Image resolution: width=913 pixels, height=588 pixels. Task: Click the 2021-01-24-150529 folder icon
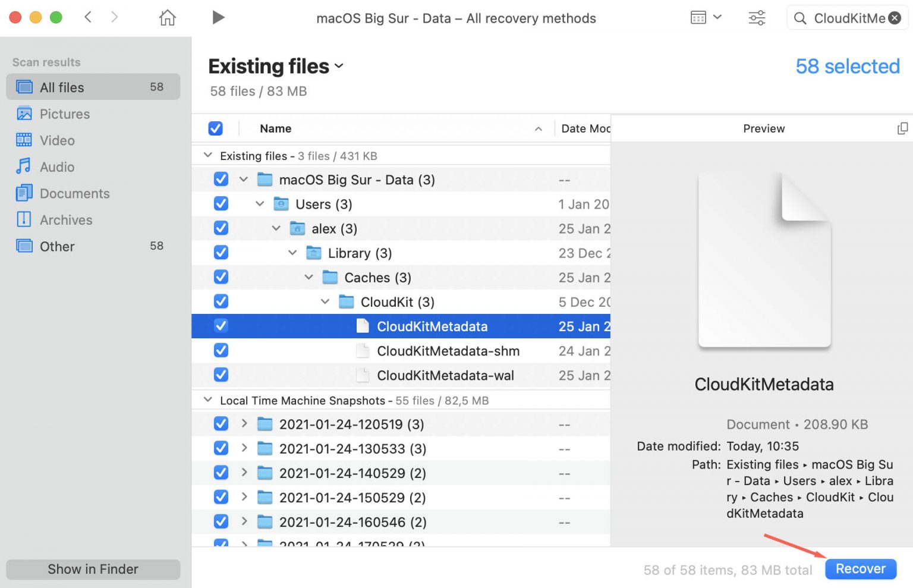pos(265,497)
